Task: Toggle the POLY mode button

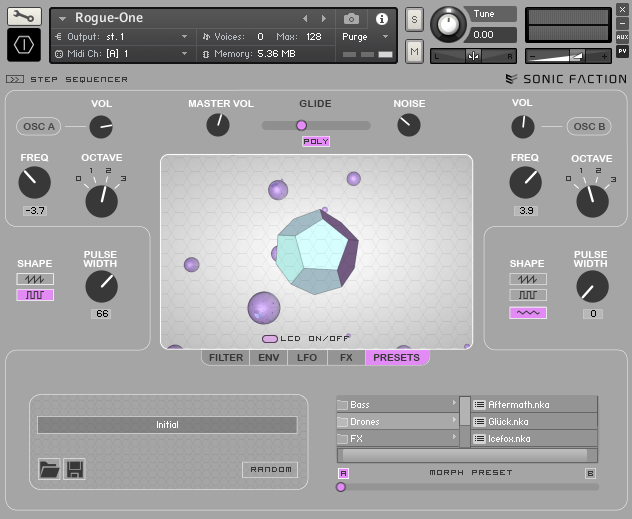Action: [x=316, y=141]
